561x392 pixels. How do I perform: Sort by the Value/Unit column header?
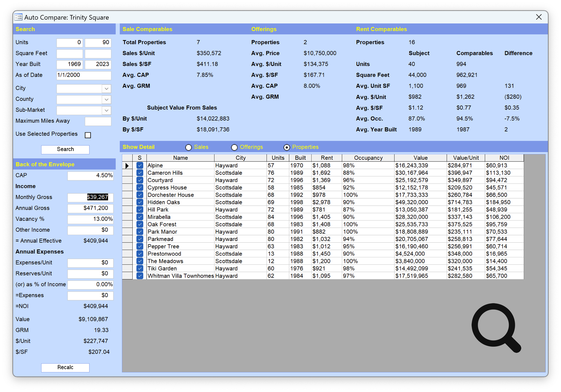[x=466, y=158]
